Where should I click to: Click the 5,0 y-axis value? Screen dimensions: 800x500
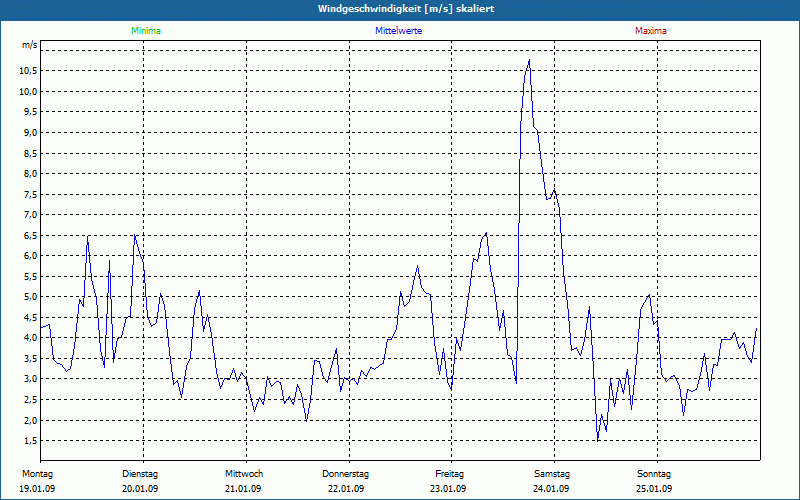[30, 297]
